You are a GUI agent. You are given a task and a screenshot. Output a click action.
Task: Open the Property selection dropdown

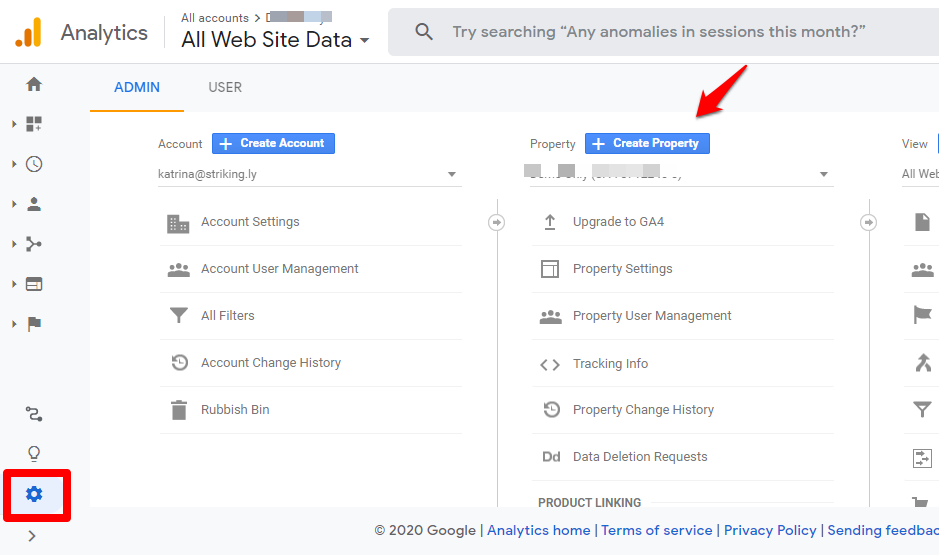681,174
